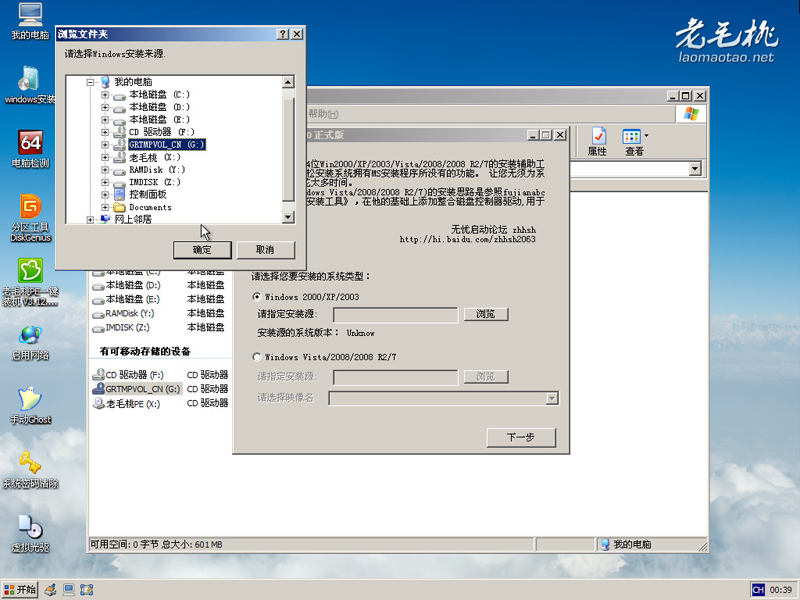800x600 pixels.
Task: Open the image name dropdown in installer
Action: [552, 398]
